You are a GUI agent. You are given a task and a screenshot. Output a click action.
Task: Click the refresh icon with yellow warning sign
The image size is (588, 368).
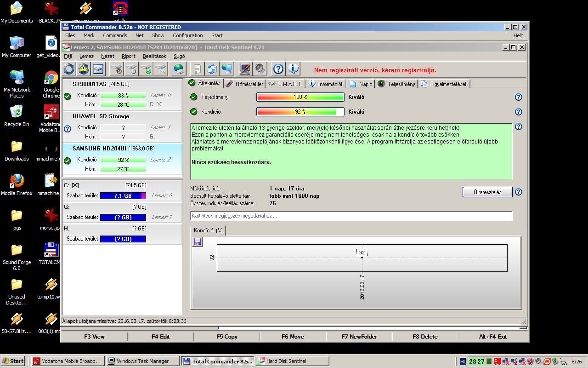[84, 69]
